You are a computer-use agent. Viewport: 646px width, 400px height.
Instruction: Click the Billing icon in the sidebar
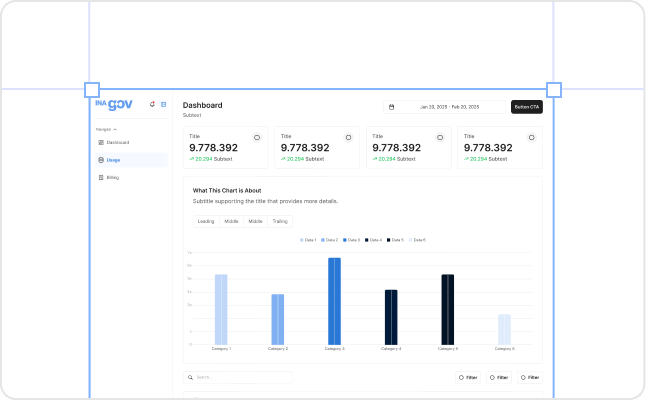(100, 177)
